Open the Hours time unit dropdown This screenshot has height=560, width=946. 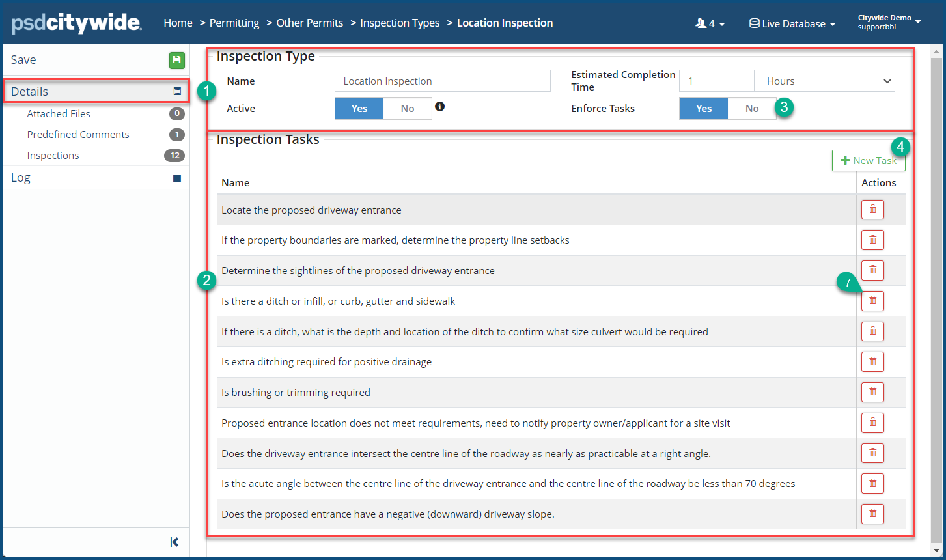click(824, 81)
